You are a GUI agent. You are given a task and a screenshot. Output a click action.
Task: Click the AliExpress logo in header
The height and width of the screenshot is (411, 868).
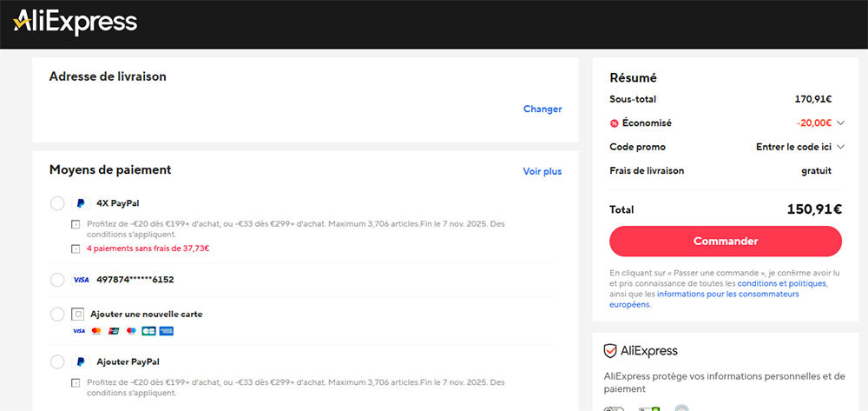[75, 23]
